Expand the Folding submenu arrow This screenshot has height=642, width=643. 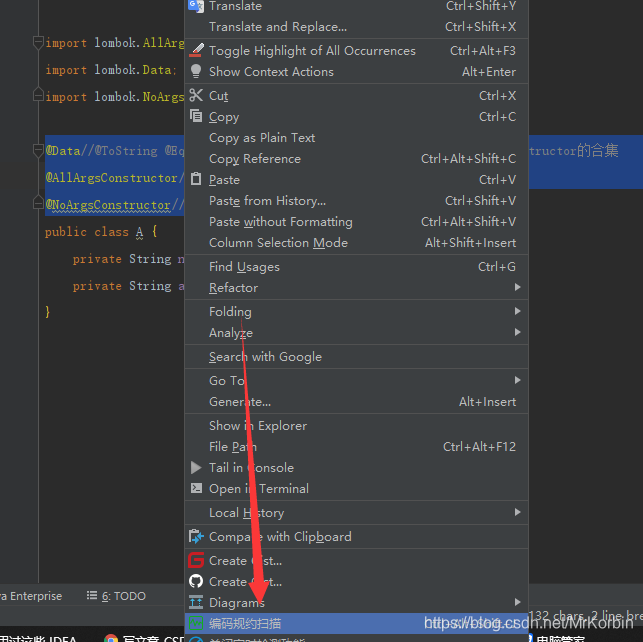pyautogui.click(x=518, y=311)
